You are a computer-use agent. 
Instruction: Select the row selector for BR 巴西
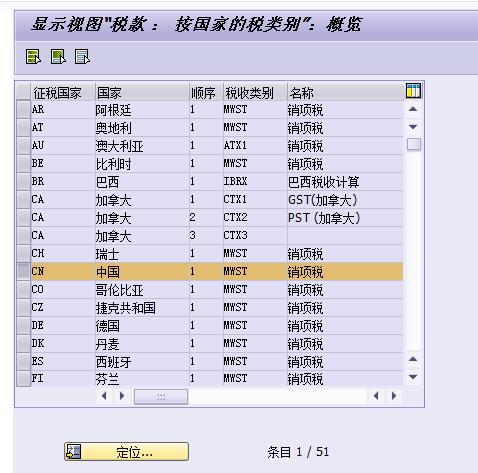pos(23,181)
